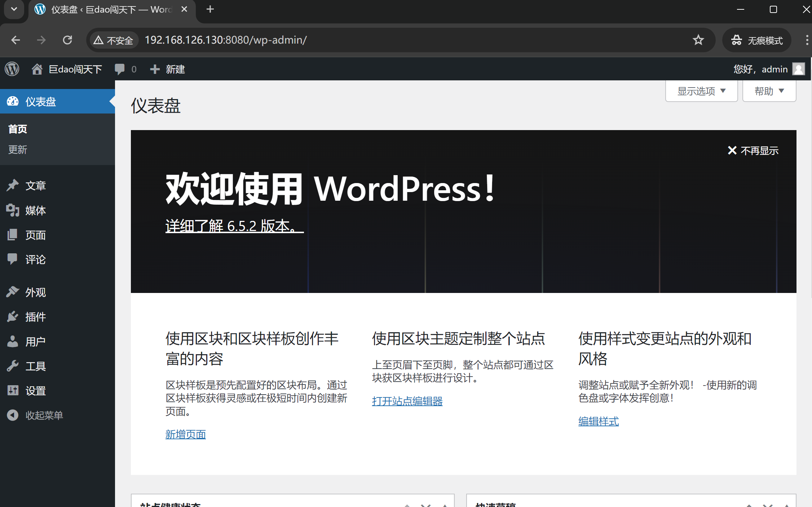Click the 打开站点编辑器 link

click(407, 401)
